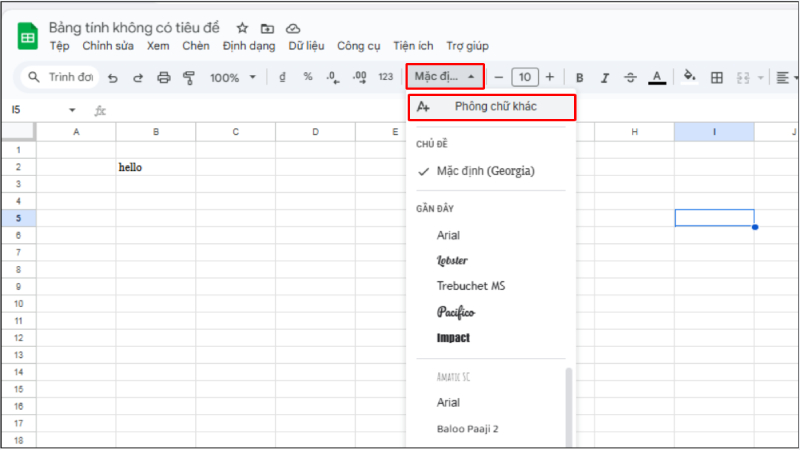Toggle italic formatting

(x=605, y=78)
